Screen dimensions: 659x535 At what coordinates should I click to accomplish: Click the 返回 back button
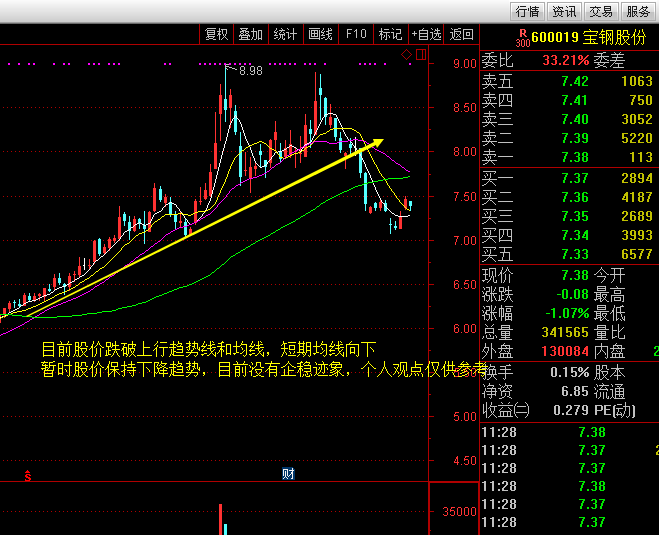pyautogui.click(x=461, y=34)
